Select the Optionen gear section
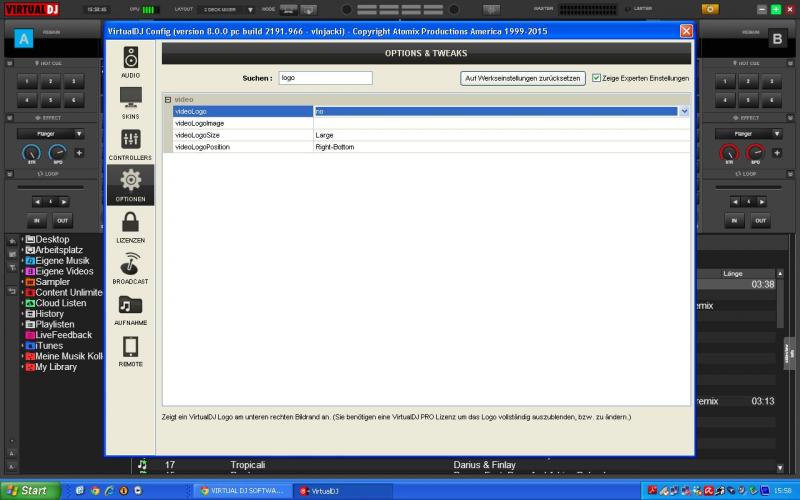 coord(131,186)
